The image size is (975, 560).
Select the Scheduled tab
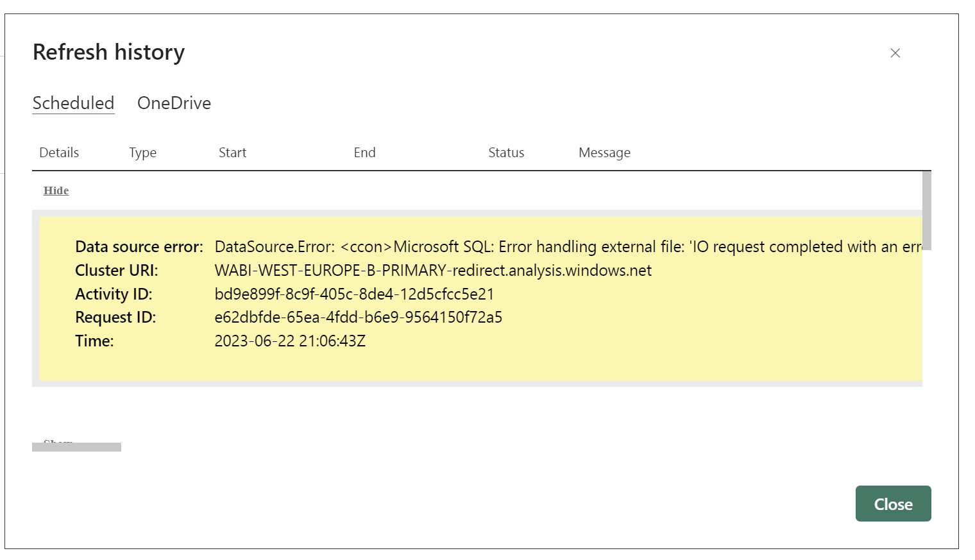coord(72,103)
